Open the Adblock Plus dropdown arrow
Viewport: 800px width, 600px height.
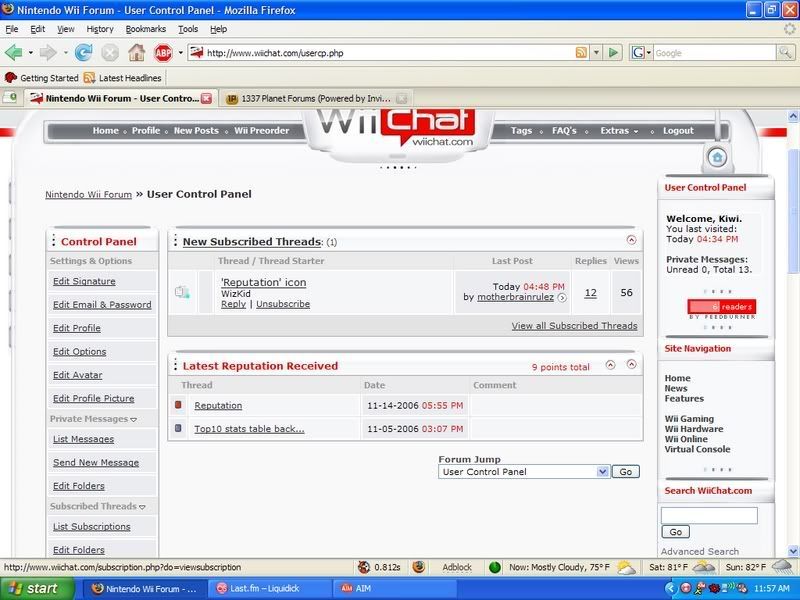click(x=180, y=53)
